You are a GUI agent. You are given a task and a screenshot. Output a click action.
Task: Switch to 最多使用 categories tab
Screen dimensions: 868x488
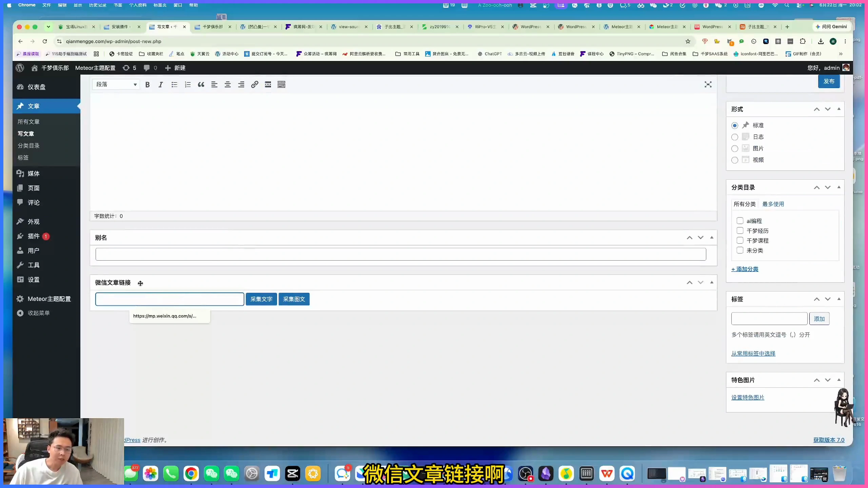click(x=773, y=204)
